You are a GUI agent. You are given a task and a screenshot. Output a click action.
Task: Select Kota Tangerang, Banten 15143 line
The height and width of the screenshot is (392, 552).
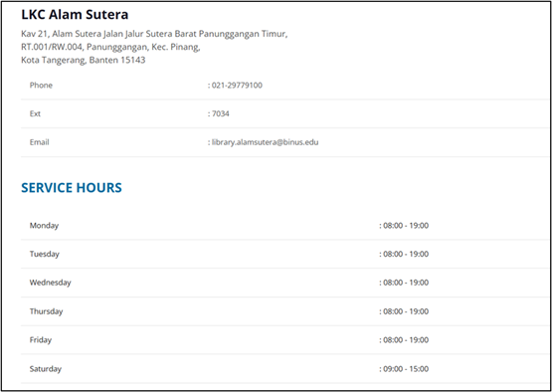[x=84, y=60]
